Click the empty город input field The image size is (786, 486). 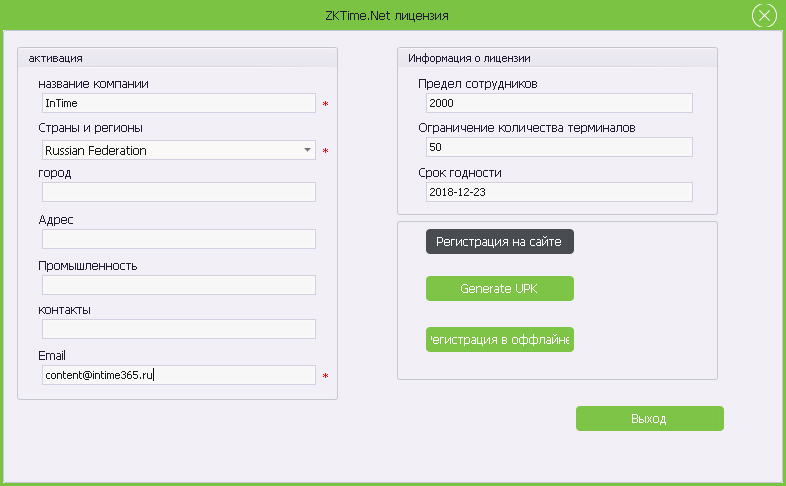(x=179, y=192)
